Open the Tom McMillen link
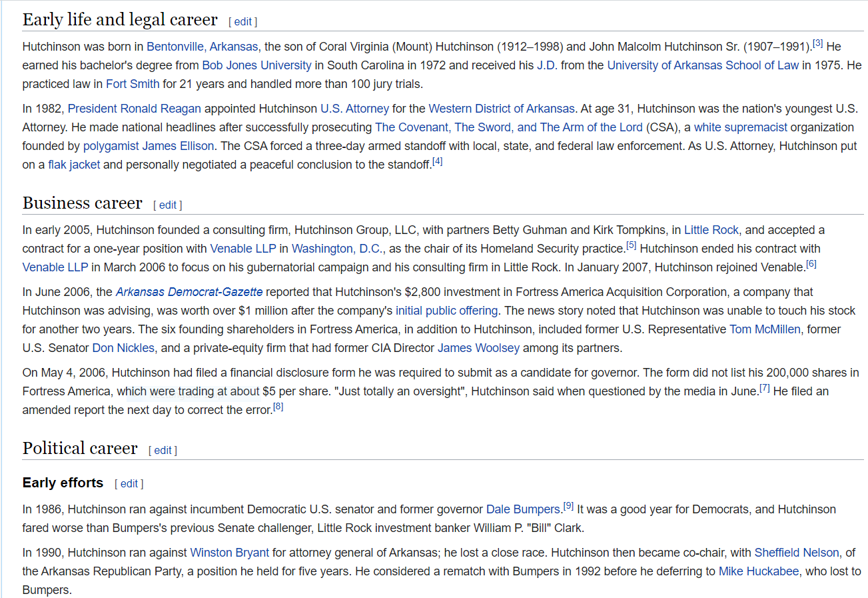 click(x=765, y=329)
